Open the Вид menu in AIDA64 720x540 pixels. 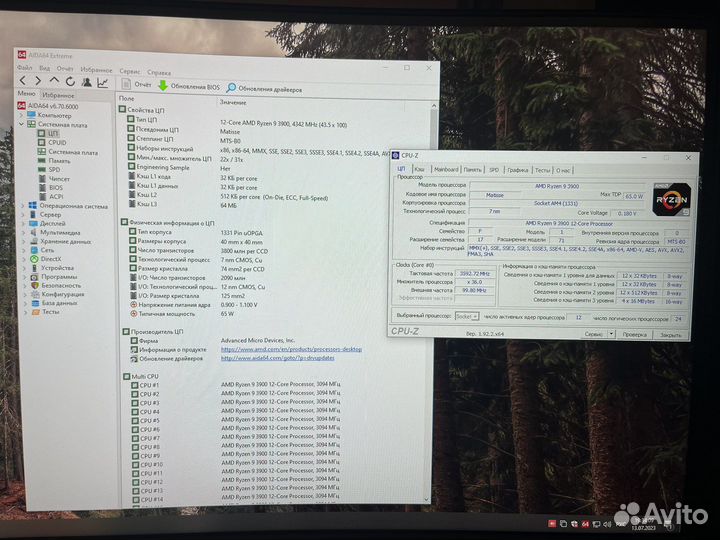pyautogui.click(x=45, y=68)
